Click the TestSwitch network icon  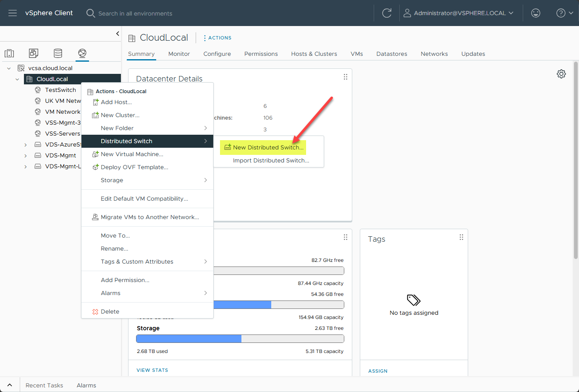pyautogui.click(x=38, y=90)
